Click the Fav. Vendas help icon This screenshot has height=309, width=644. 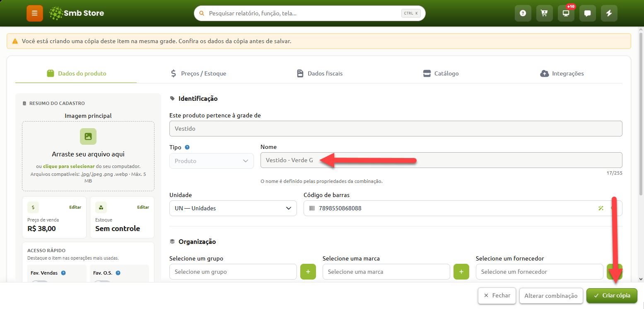click(63, 273)
